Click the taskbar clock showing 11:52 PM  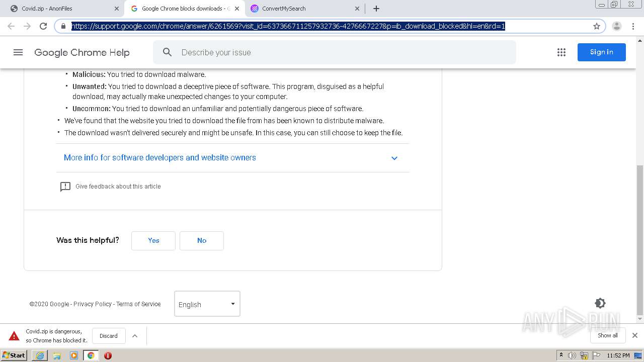(618, 355)
